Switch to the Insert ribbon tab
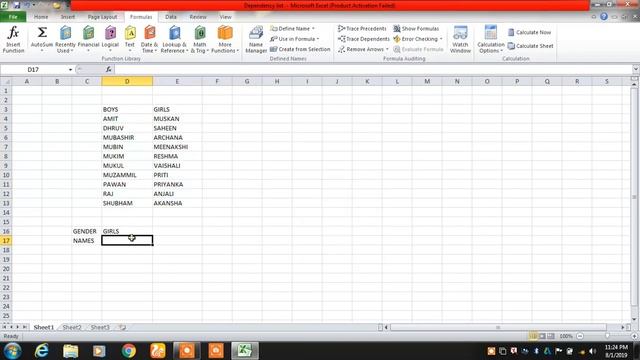The image size is (640, 360). click(x=68, y=17)
